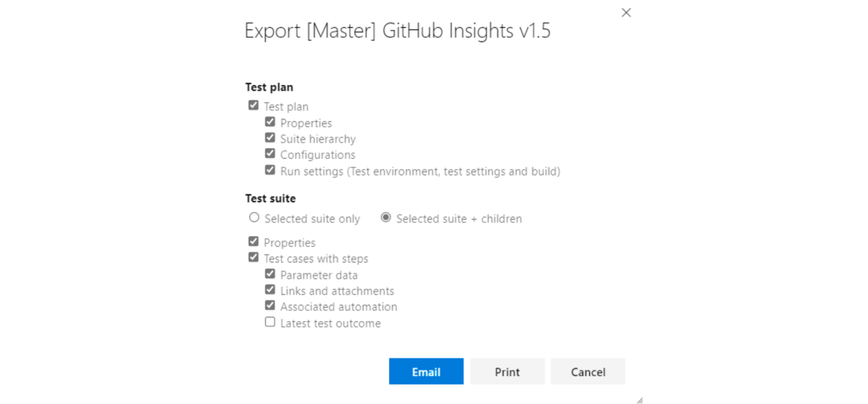
Task: Uncheck the Parameter data checkbox
Action: tap(270, 273)
